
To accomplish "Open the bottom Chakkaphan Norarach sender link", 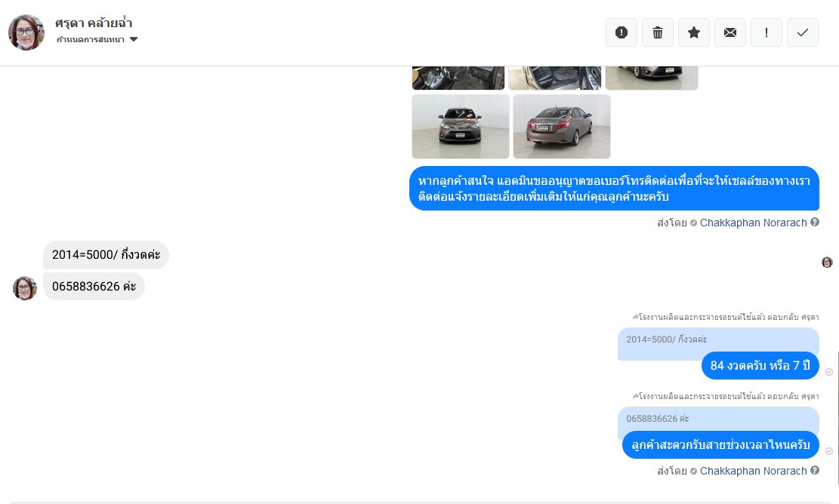I will (x=754, y=471).
